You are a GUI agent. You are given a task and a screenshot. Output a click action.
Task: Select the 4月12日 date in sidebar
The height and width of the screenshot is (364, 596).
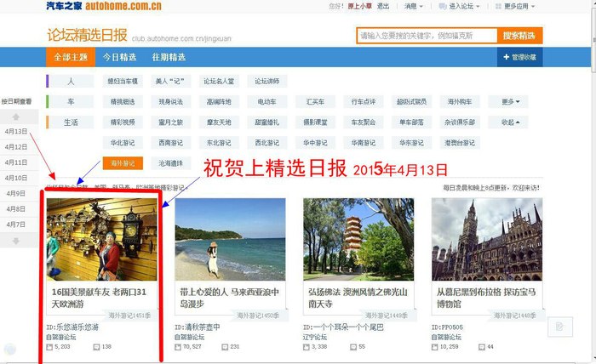click(16, 147)
